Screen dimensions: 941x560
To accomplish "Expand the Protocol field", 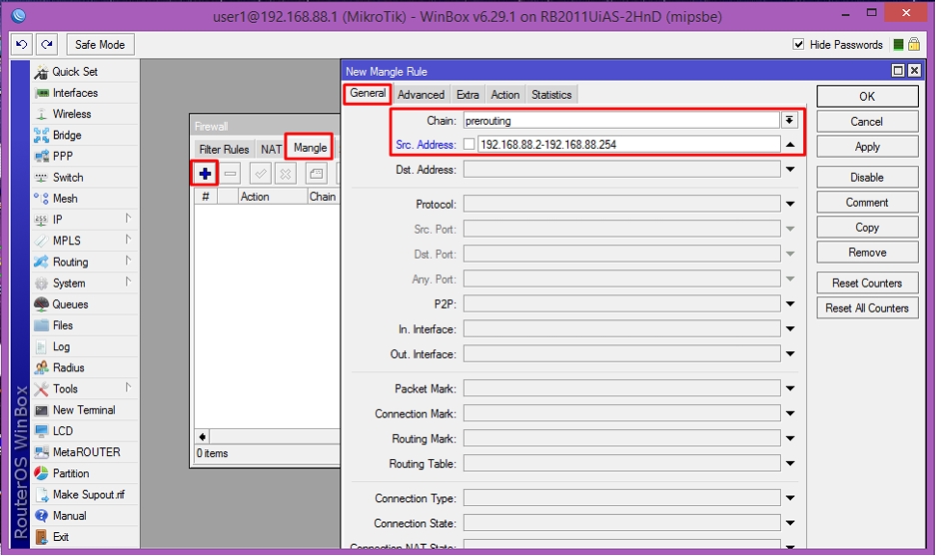I will [x=790, y=205].
